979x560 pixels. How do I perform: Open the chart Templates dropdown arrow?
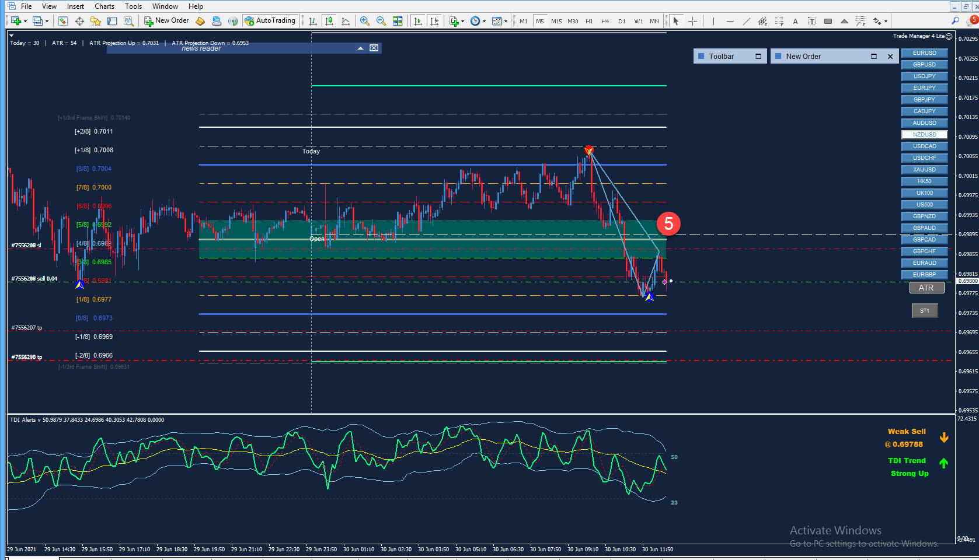[x=506, y=22]
